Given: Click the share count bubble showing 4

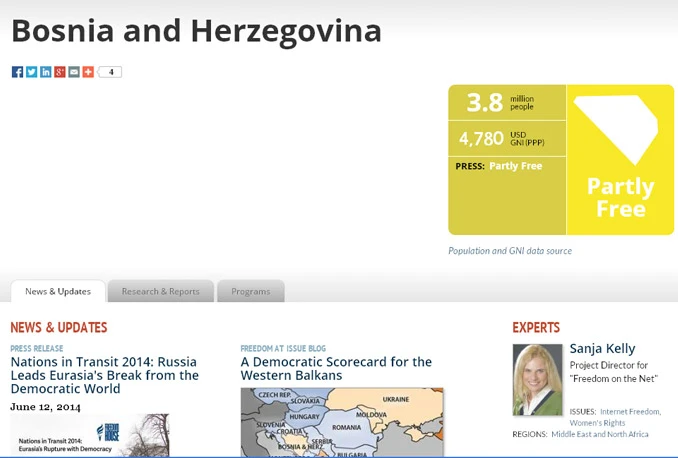Looking at the screenshot, I should 110,72.
